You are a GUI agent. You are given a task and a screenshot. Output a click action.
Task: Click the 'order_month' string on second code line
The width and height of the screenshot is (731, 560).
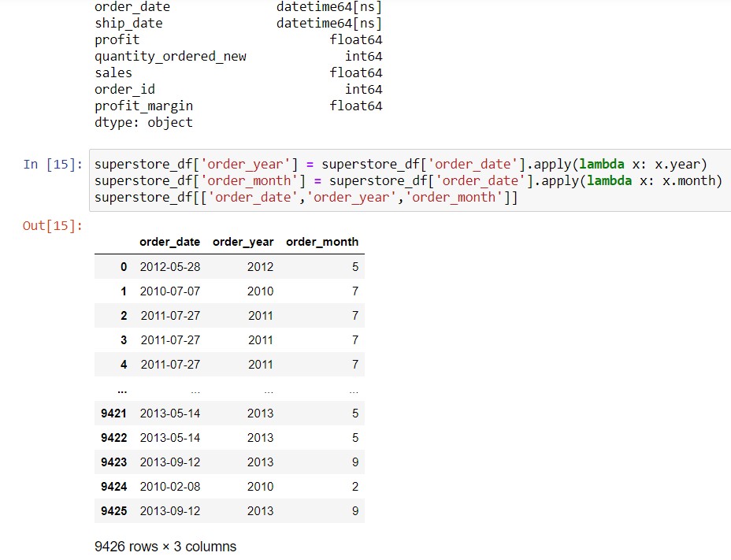point(253,180)
